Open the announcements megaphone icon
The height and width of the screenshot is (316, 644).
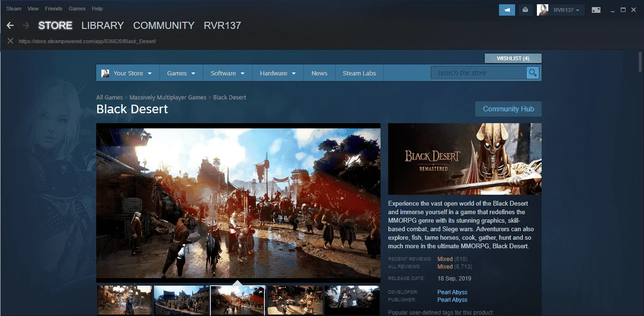coord(507,10)
